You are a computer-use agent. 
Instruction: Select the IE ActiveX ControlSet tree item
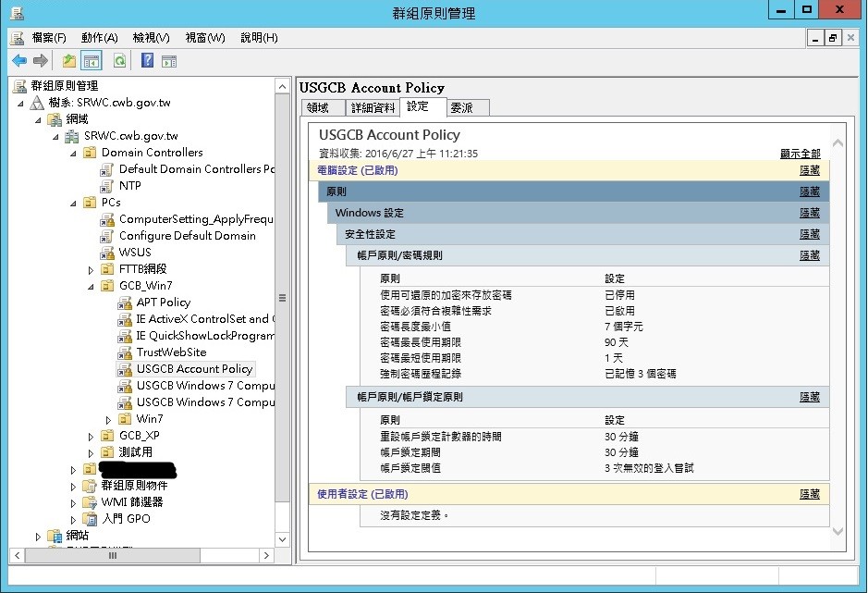205,319
